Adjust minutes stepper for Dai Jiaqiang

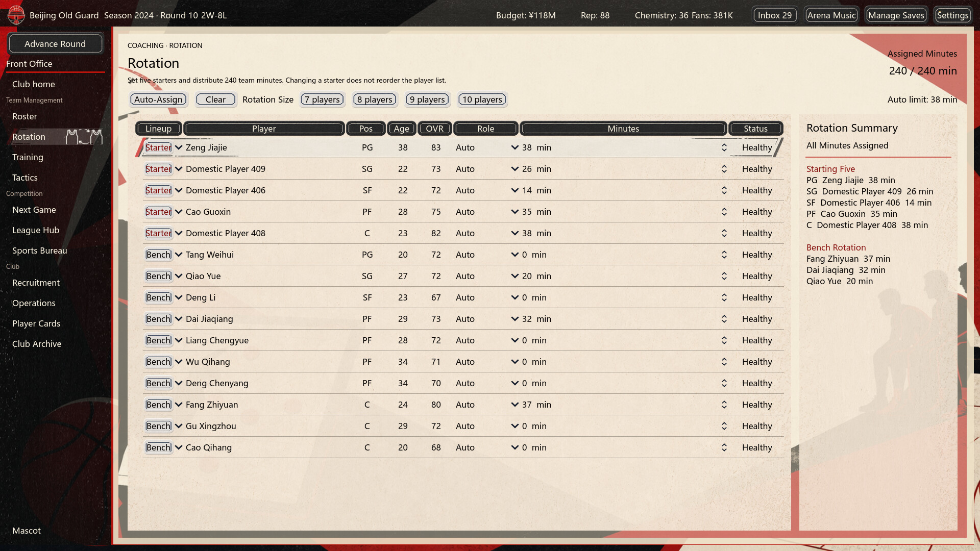point(724,319)
